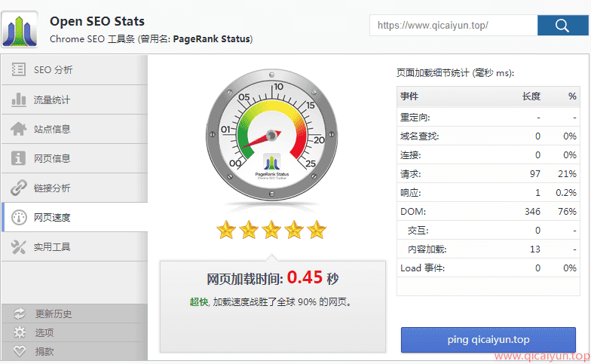The image size is (591, 364).
Task: Click the DOM row label
Action: (413, 211)
